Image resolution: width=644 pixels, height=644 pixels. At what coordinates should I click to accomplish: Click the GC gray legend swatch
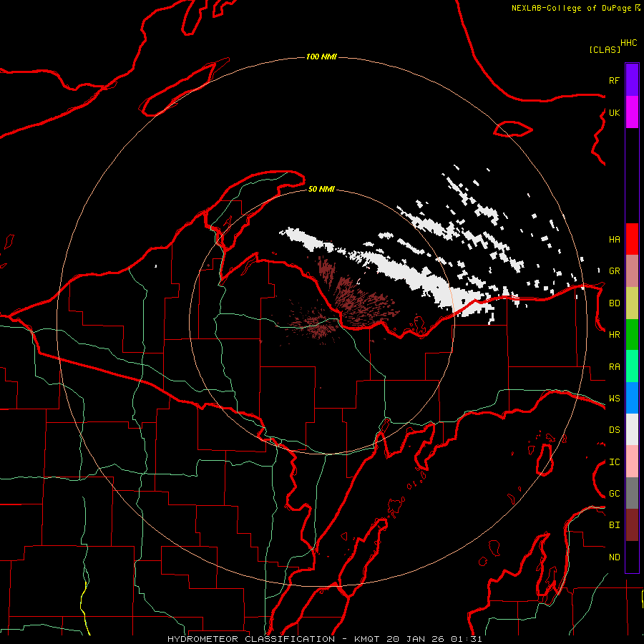(x=632, y=493)
